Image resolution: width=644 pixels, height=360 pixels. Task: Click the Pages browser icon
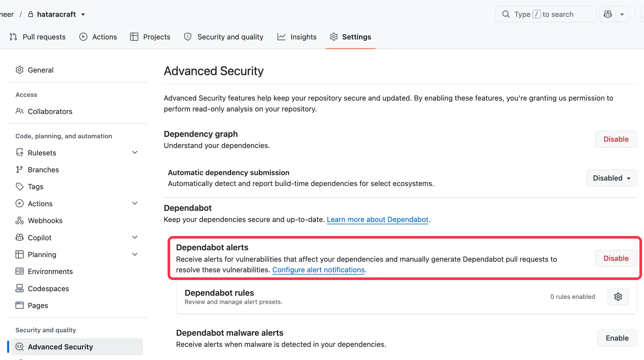coord(19,305)
